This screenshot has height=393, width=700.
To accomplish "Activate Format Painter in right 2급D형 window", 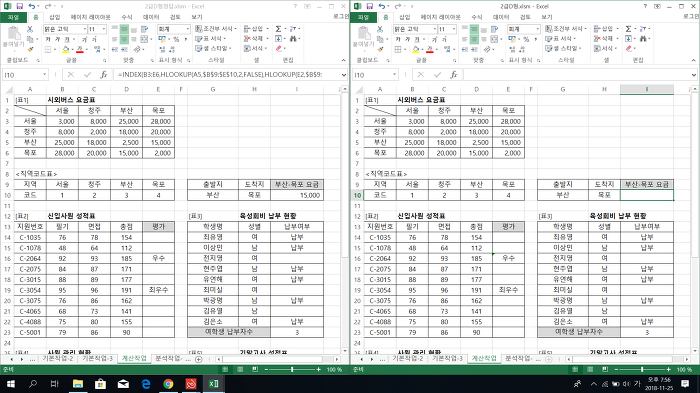I will [380, 49].
